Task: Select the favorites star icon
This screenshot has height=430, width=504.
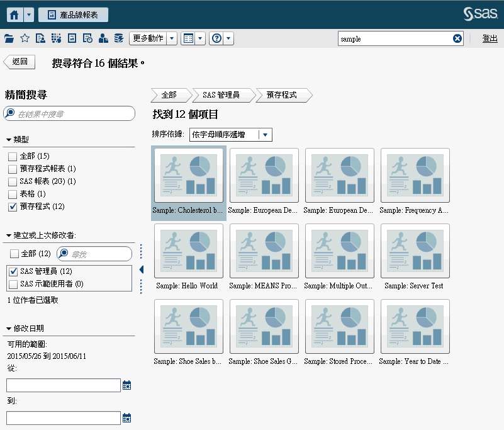Action: pyautogui.click(x=24, y=38)
